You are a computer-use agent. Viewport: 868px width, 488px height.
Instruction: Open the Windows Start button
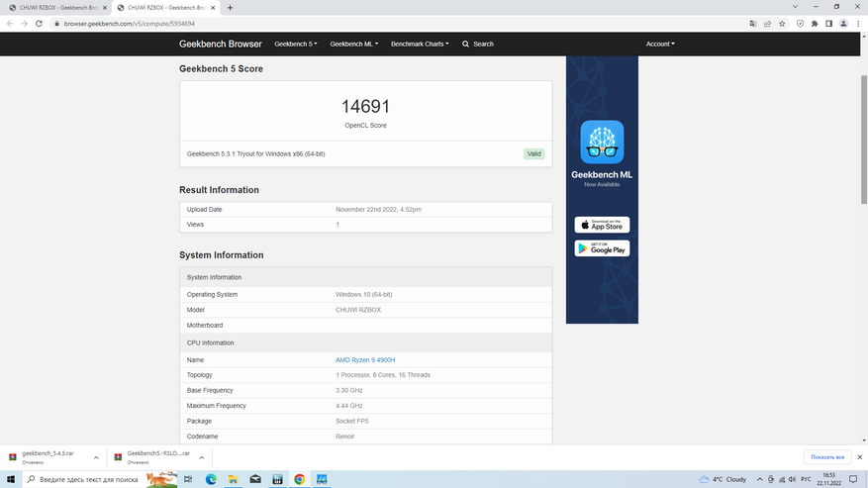11,479
